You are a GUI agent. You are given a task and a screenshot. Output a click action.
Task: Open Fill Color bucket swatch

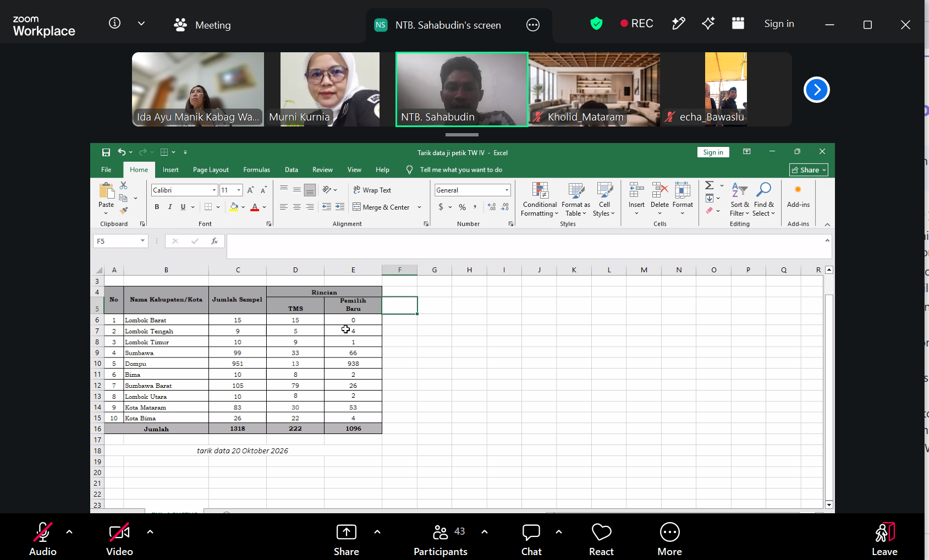tap(234, 207)
